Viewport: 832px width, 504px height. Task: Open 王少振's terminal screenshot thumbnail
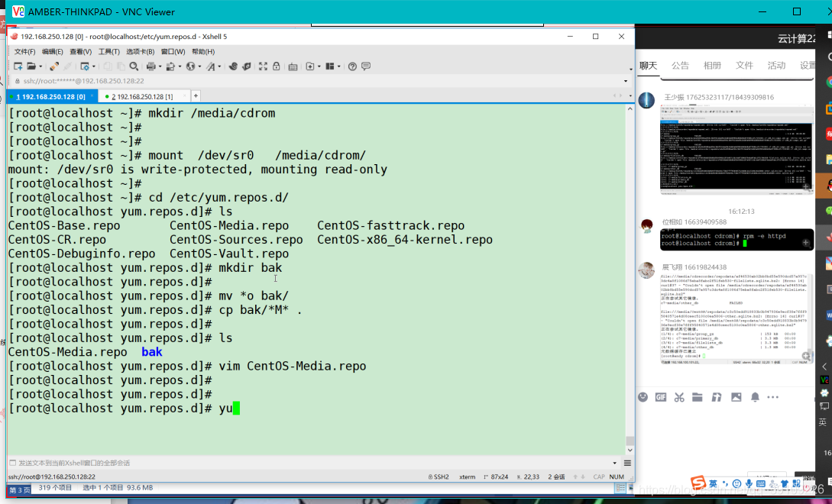[x=736, y=150]
